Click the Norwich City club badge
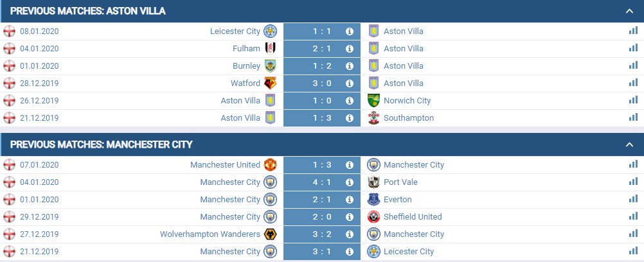 (374, 101)
